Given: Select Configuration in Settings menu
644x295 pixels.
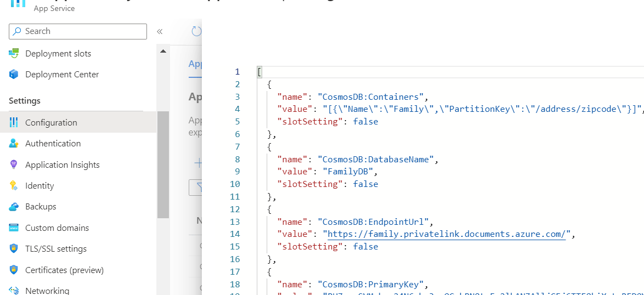Looking at the screenshot, I should pos(78,122).
